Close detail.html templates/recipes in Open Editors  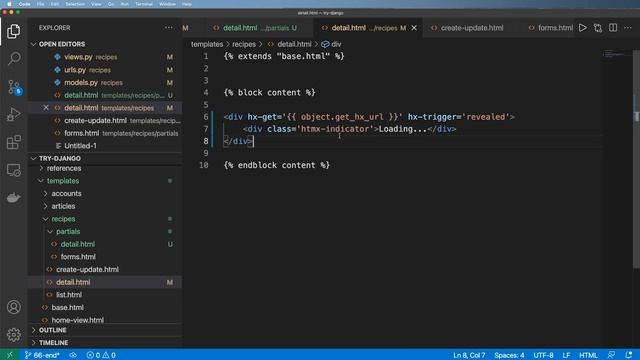click(46, 108)
